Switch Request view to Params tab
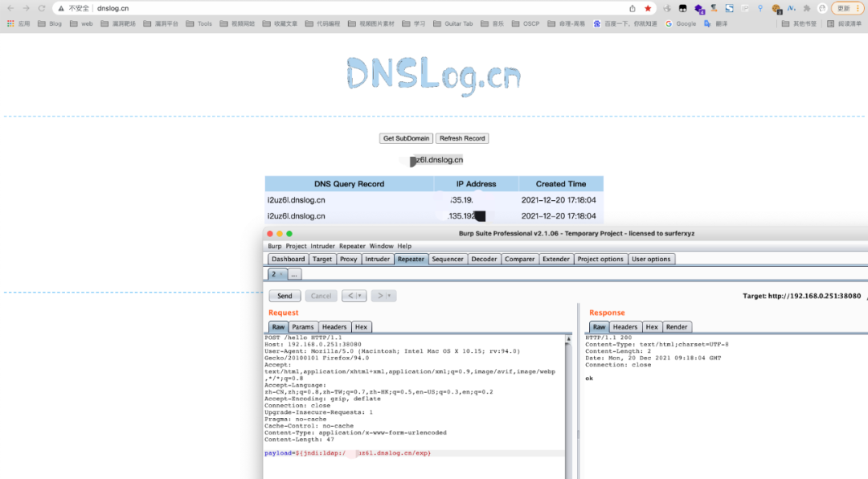This screenshot has height=479, width=868. tap(303, 327)
